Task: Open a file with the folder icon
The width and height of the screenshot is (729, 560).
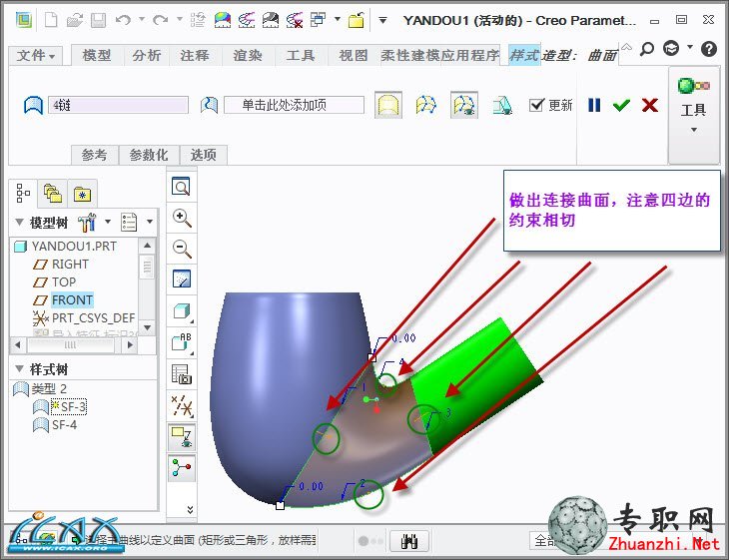Action: pyautogui.click(x=74, y=20)
